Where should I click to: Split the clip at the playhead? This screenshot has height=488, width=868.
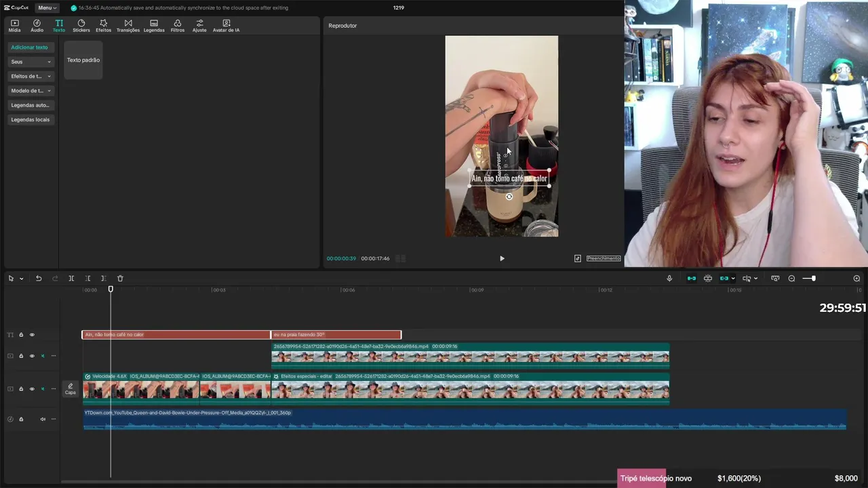pos(71,279)
